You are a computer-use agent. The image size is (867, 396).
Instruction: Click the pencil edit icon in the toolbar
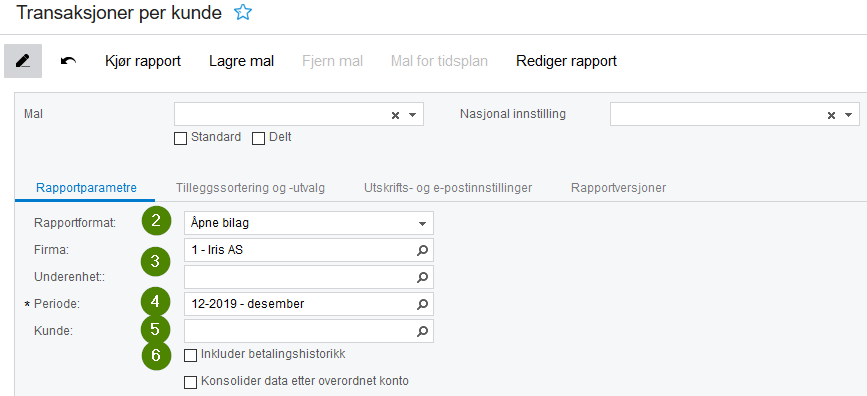[23, 61]
